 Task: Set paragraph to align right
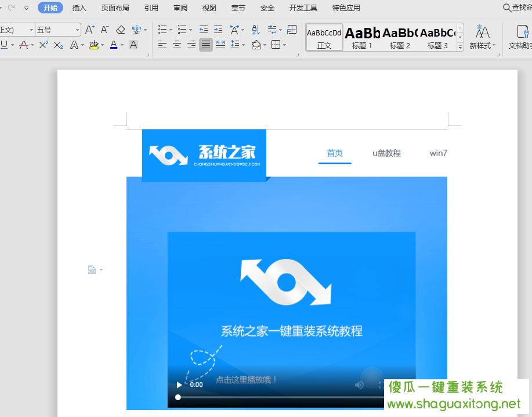coord(191,45)
